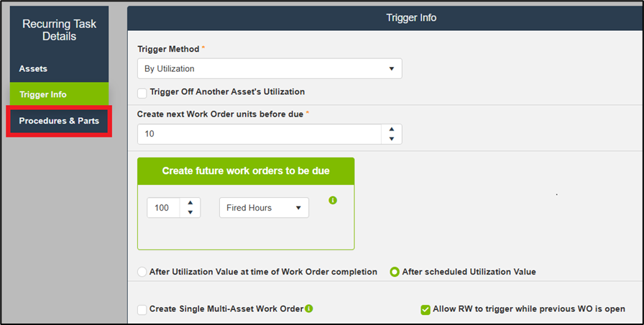Choose After scheduled Utilization Value radio
644x325 pixels.
coord(395,272)
